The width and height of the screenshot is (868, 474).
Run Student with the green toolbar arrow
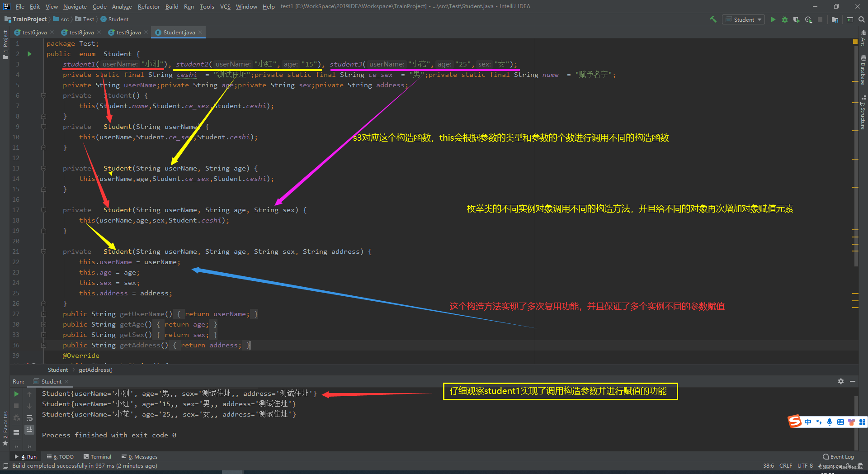(x=773, y=19)
